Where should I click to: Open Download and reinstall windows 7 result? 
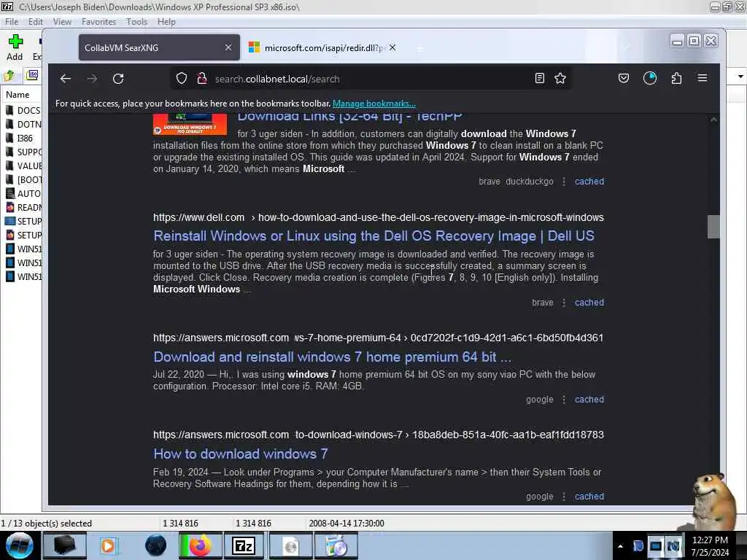pyautogui.click(x=332, y=357)
